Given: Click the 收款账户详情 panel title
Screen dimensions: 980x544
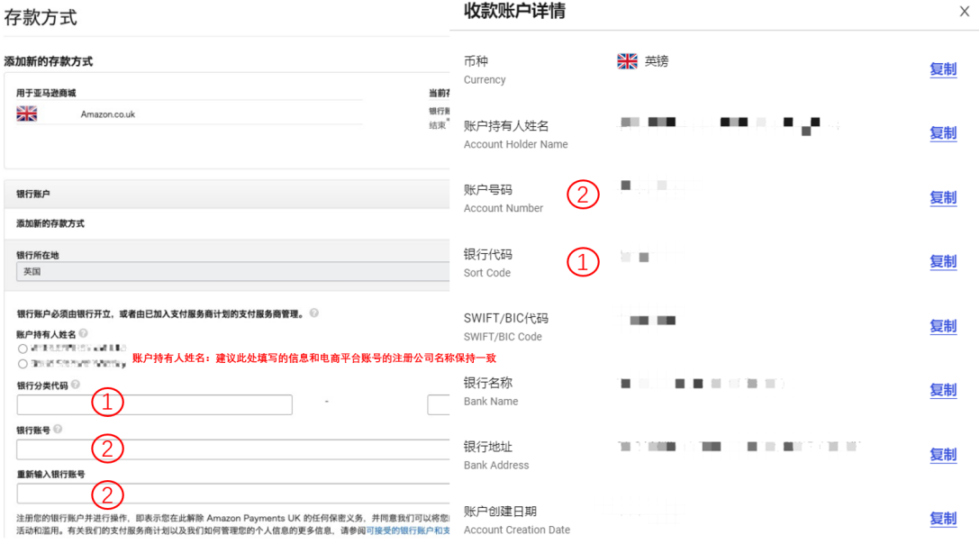Looking at the screenshot, I should (514, 11).
